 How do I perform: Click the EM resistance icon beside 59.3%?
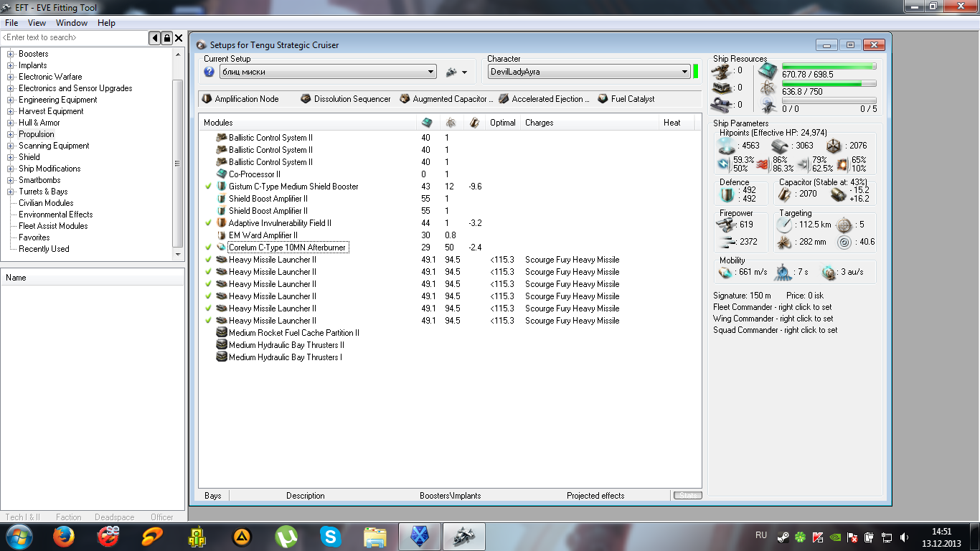coord(724,164)
